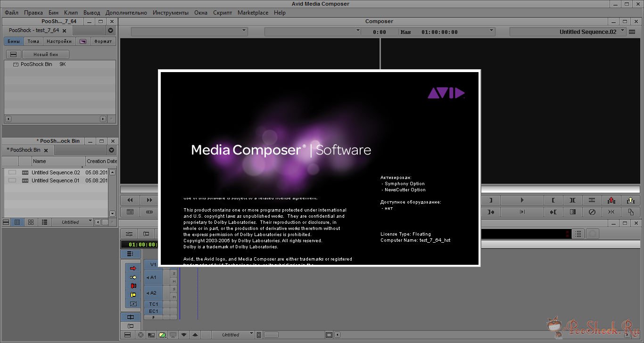
Task: Click the Fast Forward button under the source monitor
Action: pyautogui.click(x=149, y=200)
